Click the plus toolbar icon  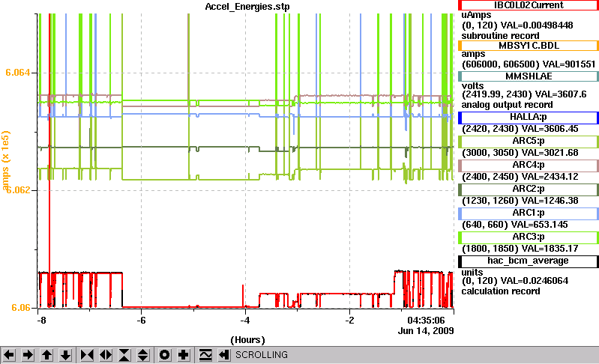[184, 355]
